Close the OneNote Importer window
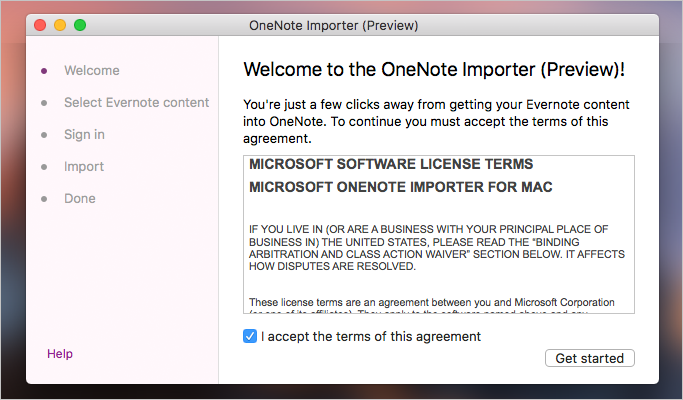 tap(40, 25)
